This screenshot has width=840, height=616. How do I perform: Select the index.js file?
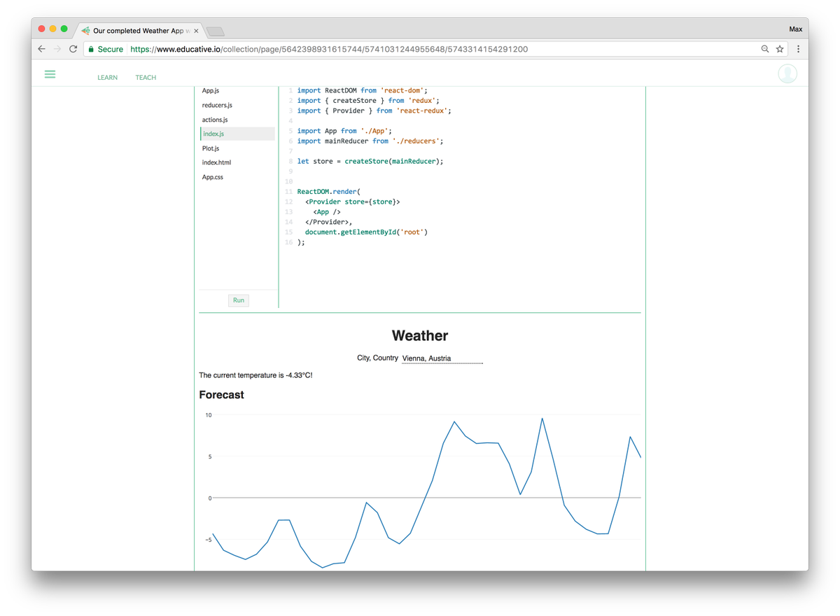click(x=237, y=134)
